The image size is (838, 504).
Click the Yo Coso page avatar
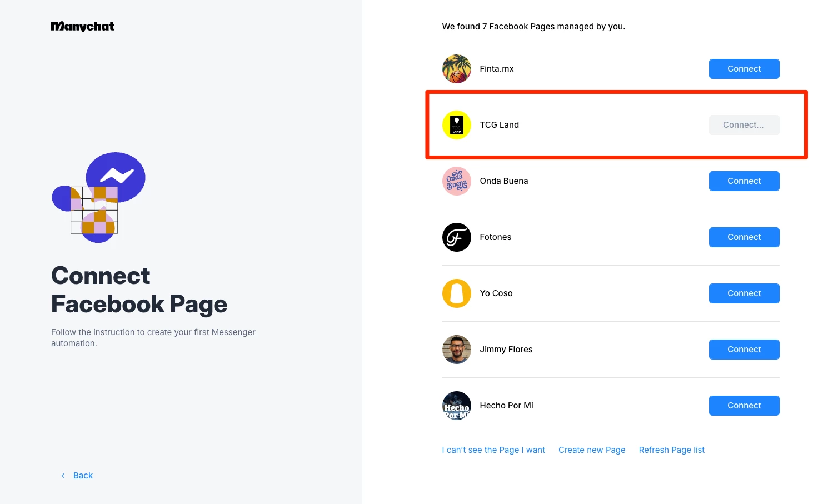coord(457,293)
